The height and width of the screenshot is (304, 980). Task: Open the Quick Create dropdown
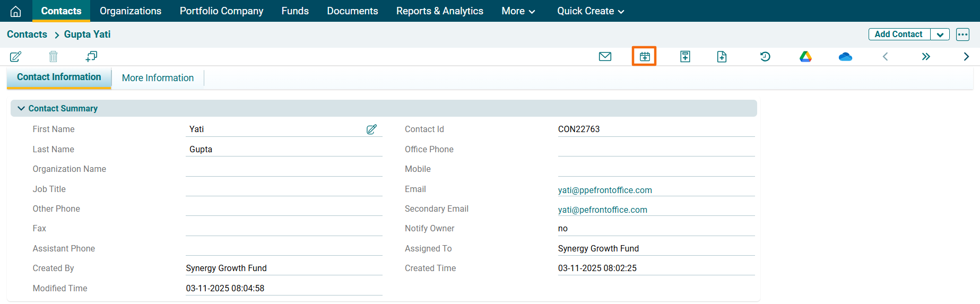[590, 11]
